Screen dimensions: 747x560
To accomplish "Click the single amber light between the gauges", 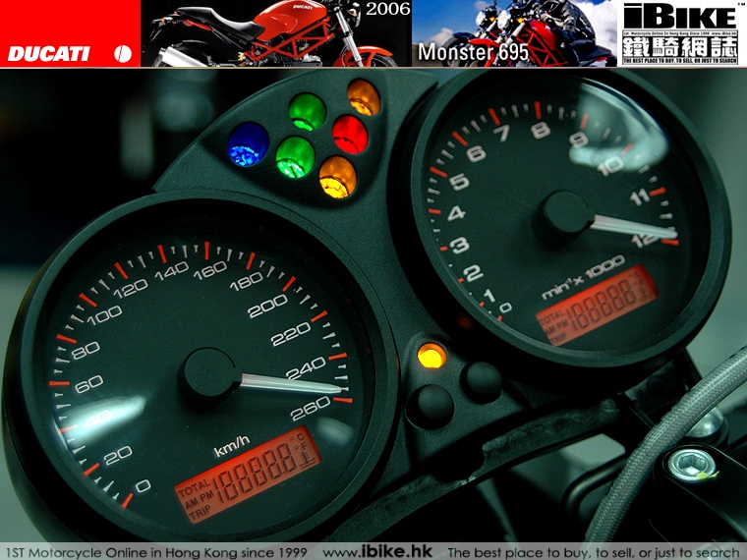I will click(431, 356).
